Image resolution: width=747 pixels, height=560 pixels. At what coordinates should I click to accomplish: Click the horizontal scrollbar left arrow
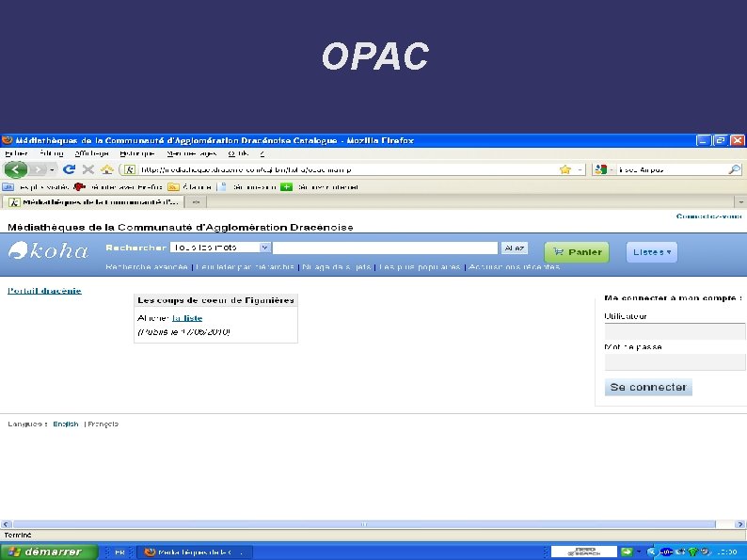(6, 524)
